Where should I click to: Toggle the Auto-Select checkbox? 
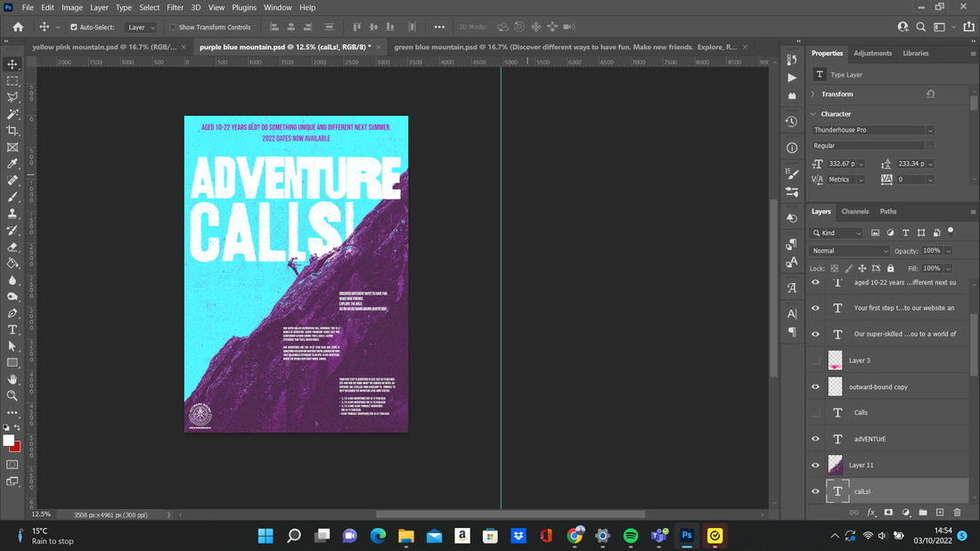point(74,28)
